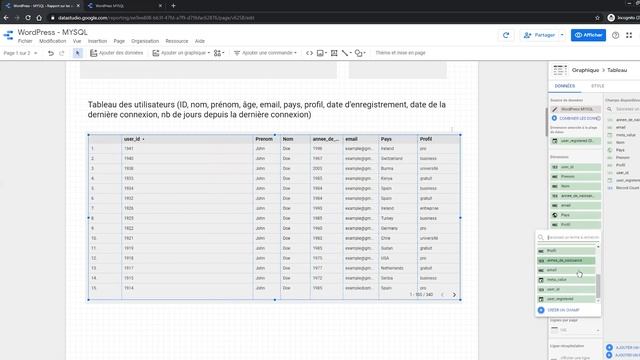Expand the Ajouter une commande dropdown

coord(295,53)
